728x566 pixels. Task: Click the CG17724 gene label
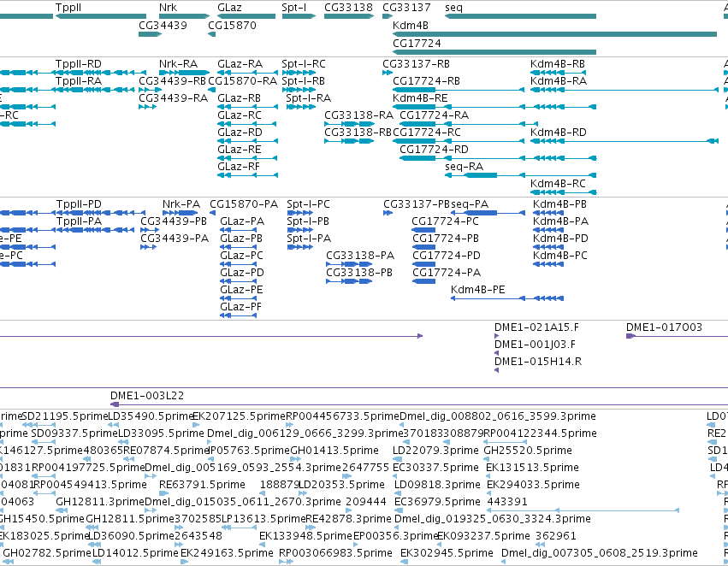tap(417, 43)
